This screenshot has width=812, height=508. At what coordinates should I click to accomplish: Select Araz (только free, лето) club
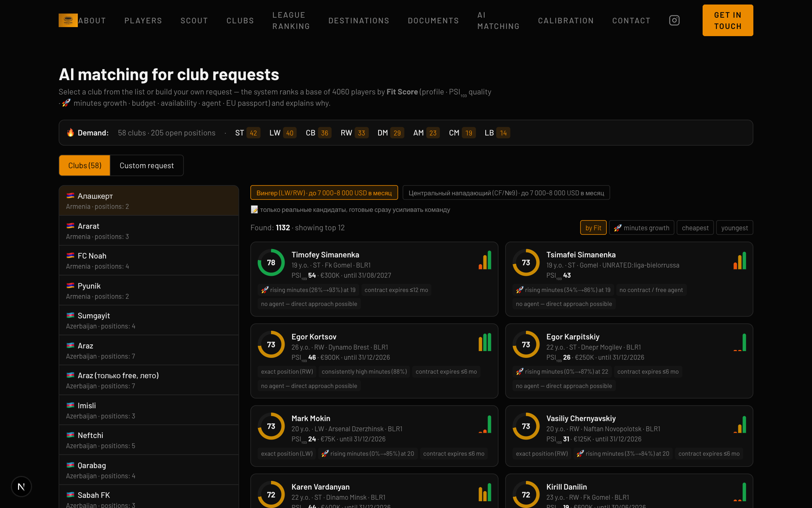(x=149, y=380)
